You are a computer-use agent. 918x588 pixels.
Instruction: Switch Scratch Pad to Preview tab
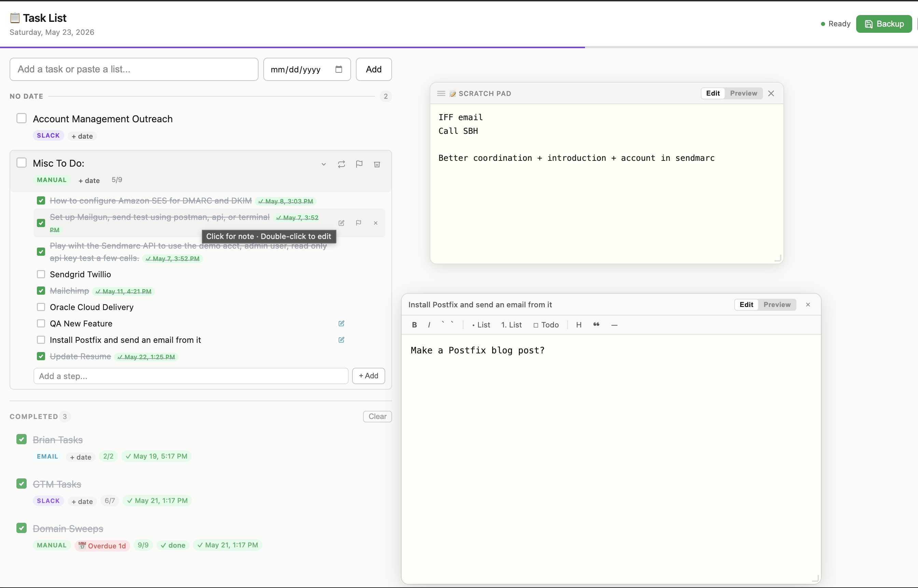coord(743,94)
